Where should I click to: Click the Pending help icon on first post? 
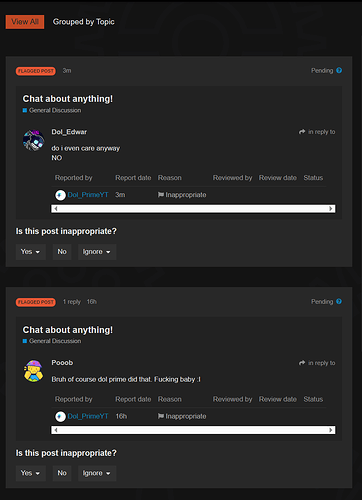[339, 70]
